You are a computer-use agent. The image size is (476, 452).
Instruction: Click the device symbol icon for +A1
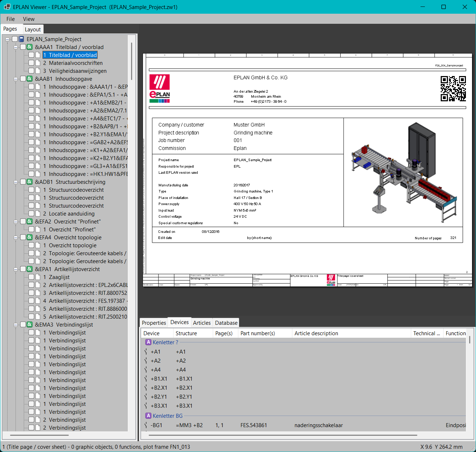tap(146, 352)
